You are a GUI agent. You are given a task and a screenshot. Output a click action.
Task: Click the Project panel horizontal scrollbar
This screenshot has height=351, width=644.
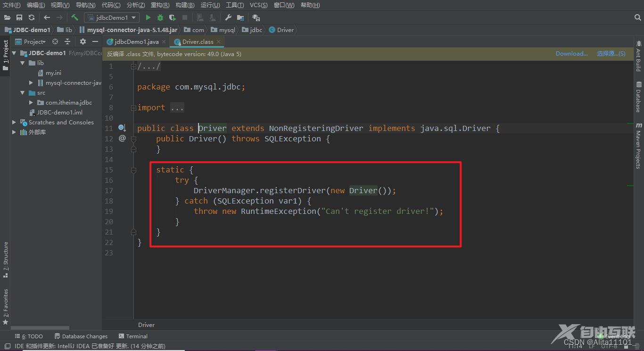pyautogui.click(x=40, y=327)
